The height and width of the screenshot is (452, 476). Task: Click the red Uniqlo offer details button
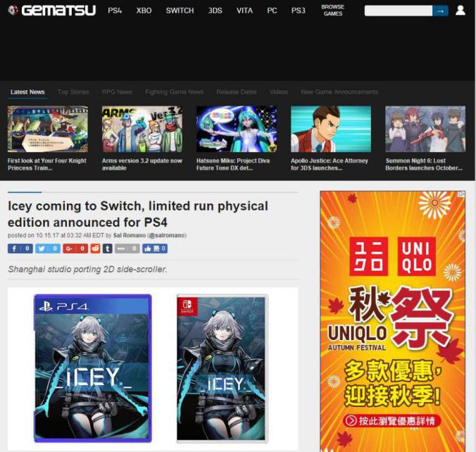tap(392, 421)
